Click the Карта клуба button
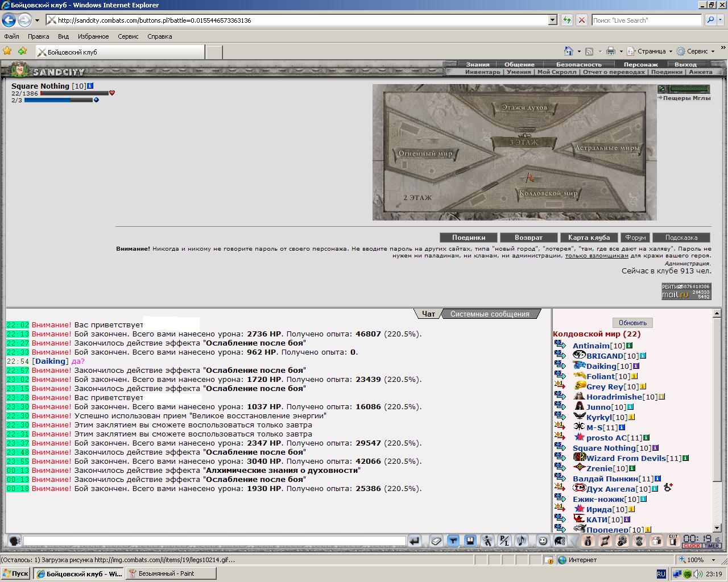728x582 pixels. tap(589, 238)
